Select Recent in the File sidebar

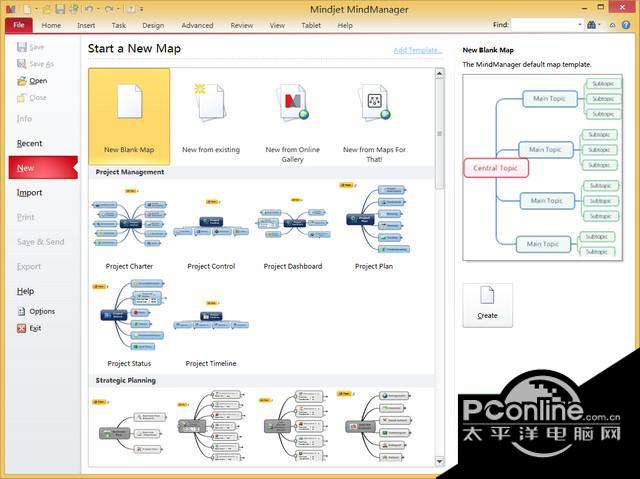29,143
